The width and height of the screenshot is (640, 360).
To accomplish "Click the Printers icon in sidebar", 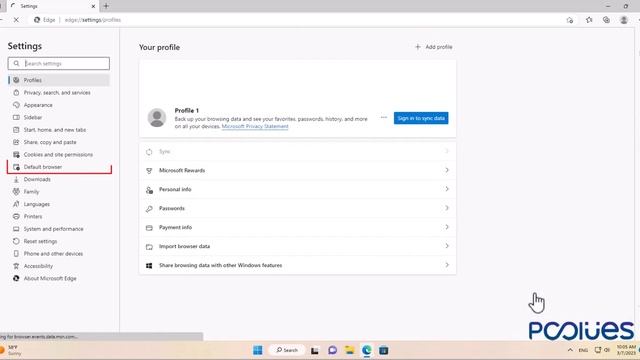I will (16, 216).
